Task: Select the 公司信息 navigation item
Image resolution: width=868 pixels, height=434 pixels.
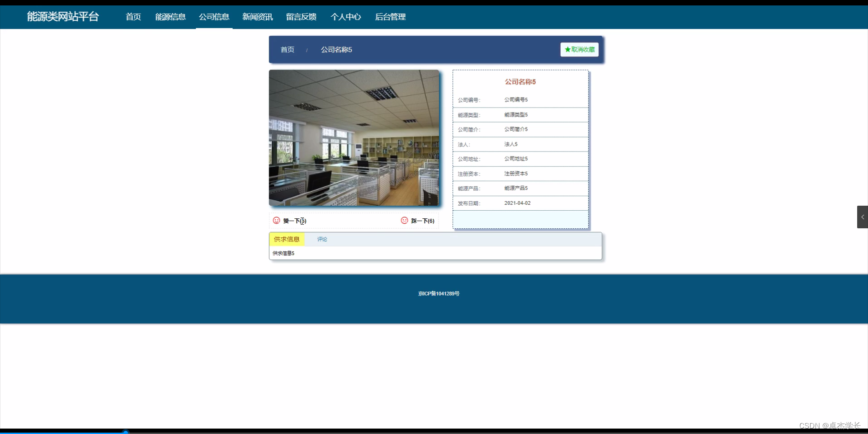Action: [x=214, y=17]
